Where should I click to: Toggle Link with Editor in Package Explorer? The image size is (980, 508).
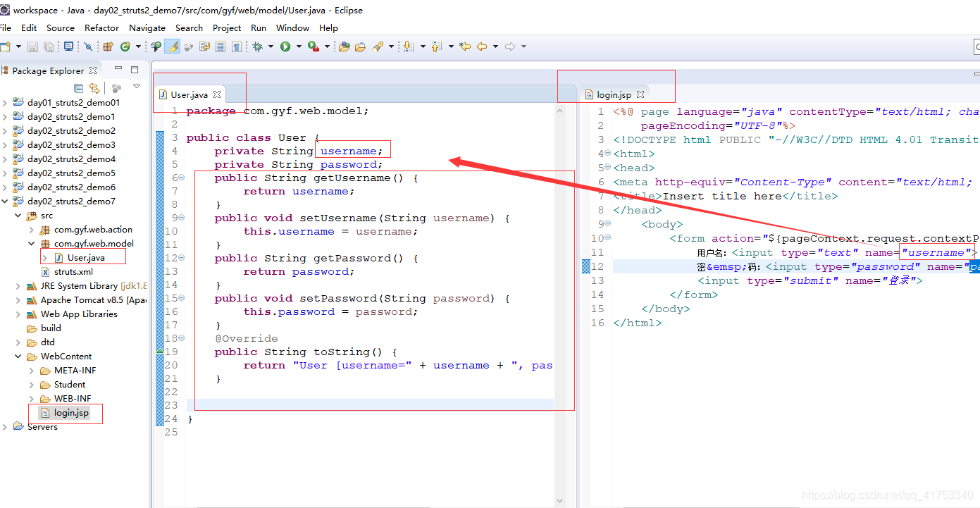(x=94, y=88)
